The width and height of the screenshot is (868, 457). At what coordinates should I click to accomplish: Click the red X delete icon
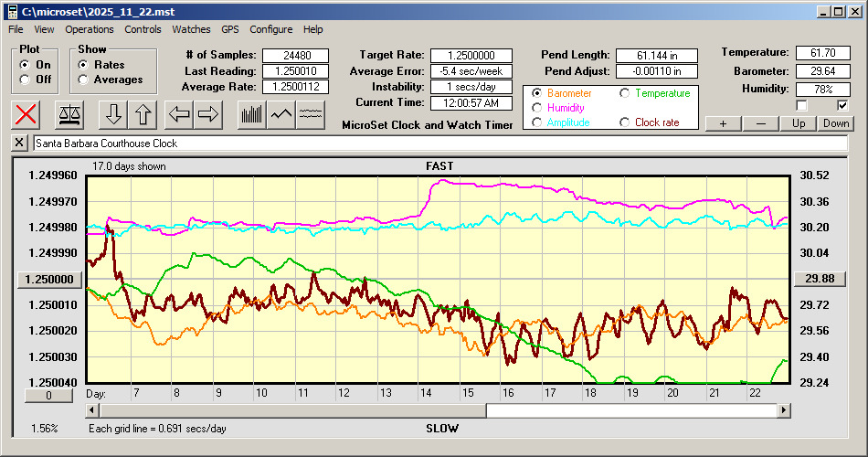tap(27, 114)
